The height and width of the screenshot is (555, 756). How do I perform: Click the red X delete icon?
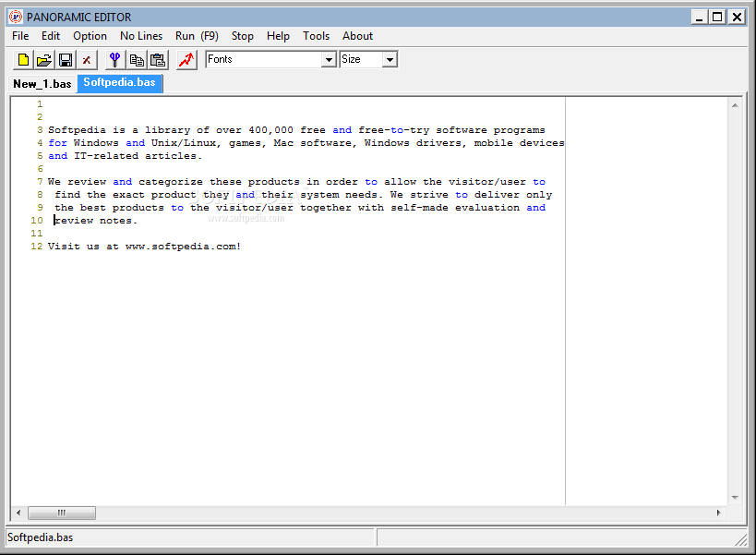[x=87, y=60]
